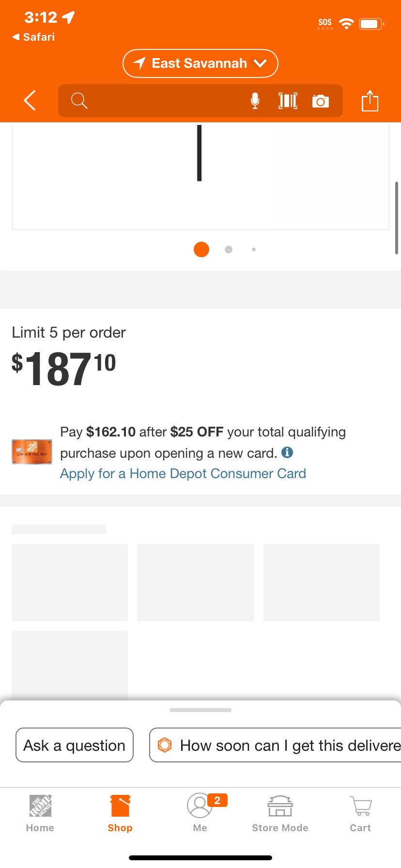Tap the assistant sheet drag handle
401x868 pixels.
pos(200,710)
